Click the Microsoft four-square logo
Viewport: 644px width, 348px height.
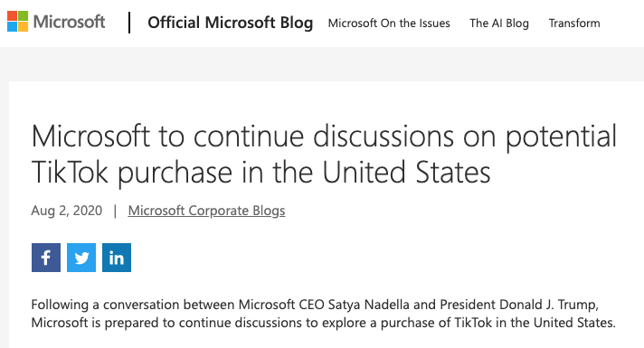click(x=18, y=22)
